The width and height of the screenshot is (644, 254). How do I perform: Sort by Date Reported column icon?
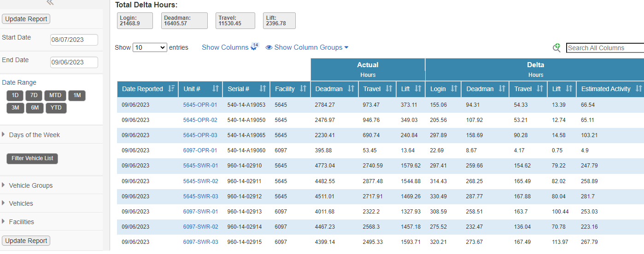point(171,89)
